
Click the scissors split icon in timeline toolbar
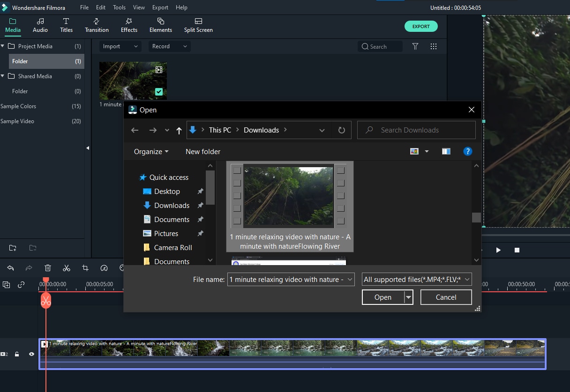click(x=67, y=268)
